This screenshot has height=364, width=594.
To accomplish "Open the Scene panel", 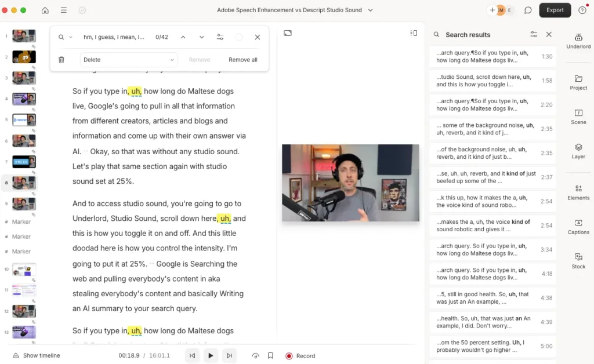I will pos(578,117).
